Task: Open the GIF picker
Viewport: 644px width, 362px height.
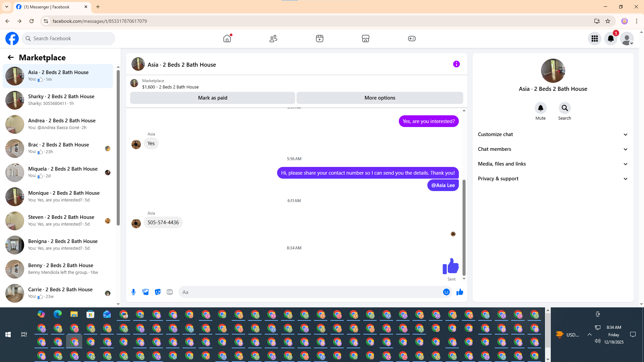Action: 170,292
